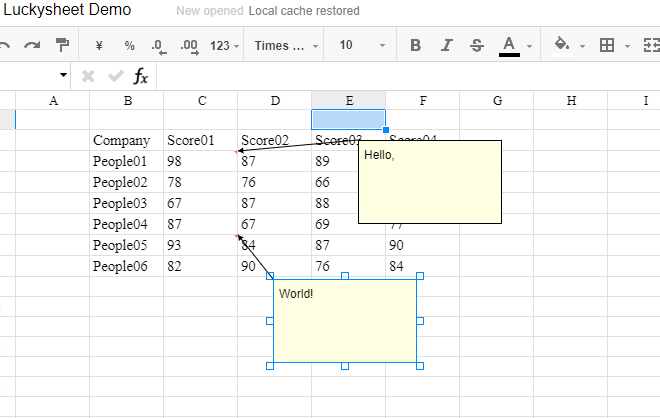Click bottom-center handle of World! comment
This screenshot has width=660, height=418.
pyautogui.click(x=345, y=366)
